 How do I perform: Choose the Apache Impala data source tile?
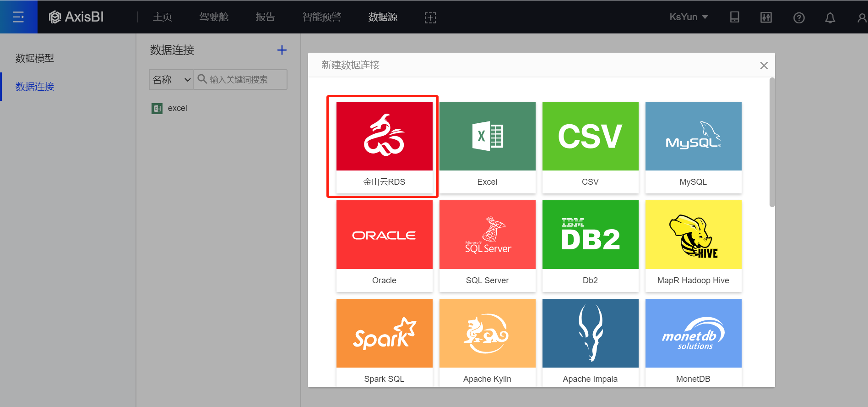(x=590, y=343)
